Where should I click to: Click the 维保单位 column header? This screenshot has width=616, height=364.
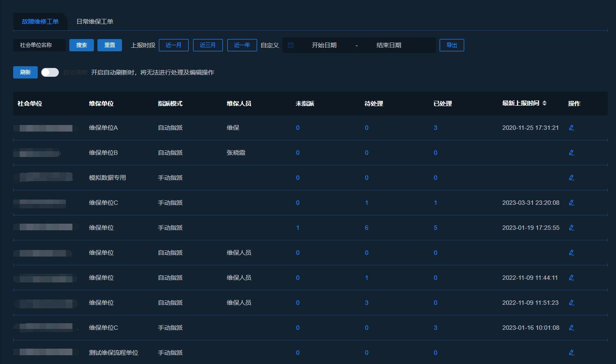tap(101, 103)
